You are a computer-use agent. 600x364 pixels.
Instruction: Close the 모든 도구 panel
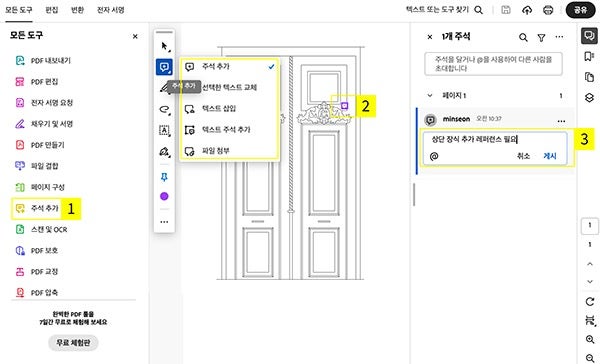pyautogui.click(x=135, y=36)
